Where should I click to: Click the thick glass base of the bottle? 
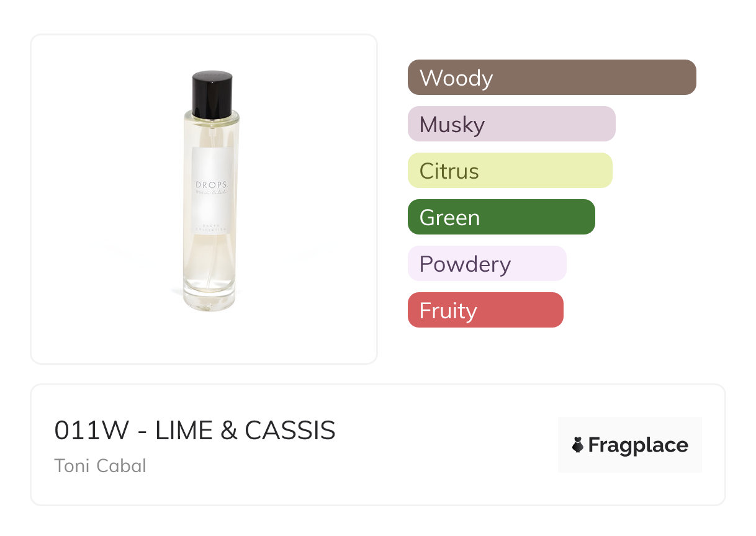(210, 301)
